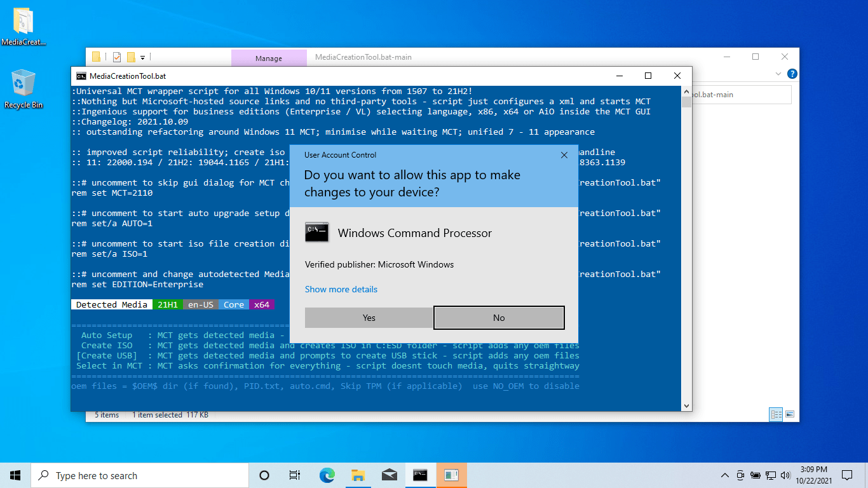
Task: Switch to large icons view in Explorer
Action: pos(790,414)
